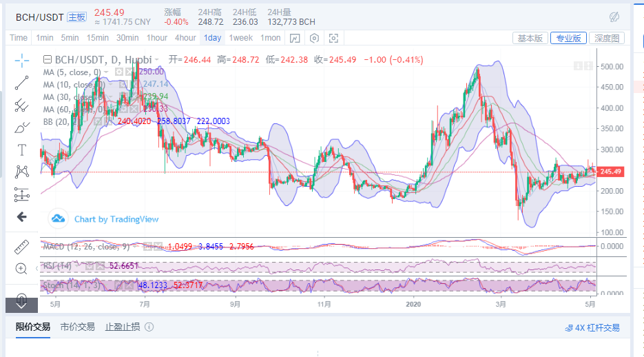Screen dimensions: 644x357
Task: Click the fullscreen frame icon
Action: 333,38
